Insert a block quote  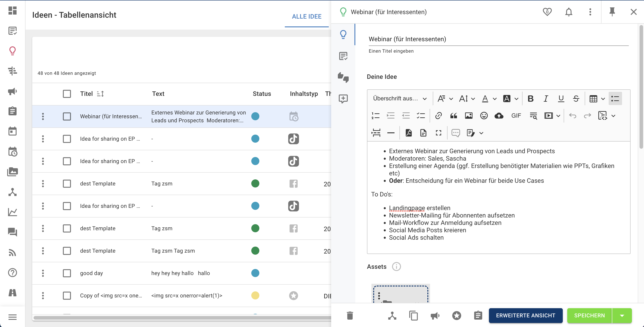454,116
